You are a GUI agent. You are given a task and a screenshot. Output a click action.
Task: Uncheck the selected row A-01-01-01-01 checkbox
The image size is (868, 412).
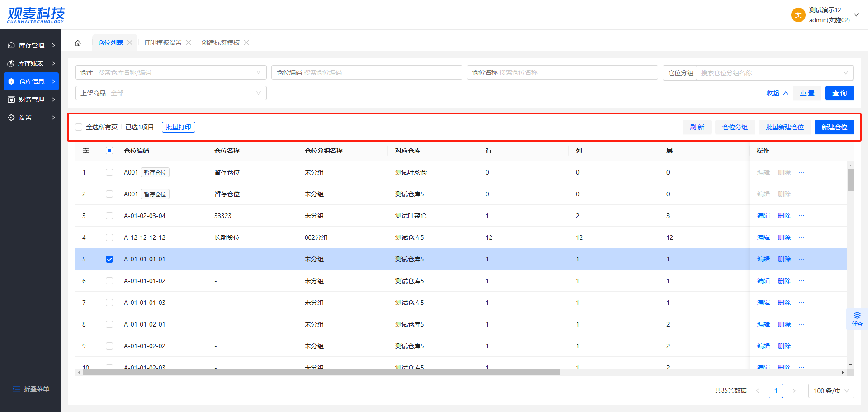[109, 259]
